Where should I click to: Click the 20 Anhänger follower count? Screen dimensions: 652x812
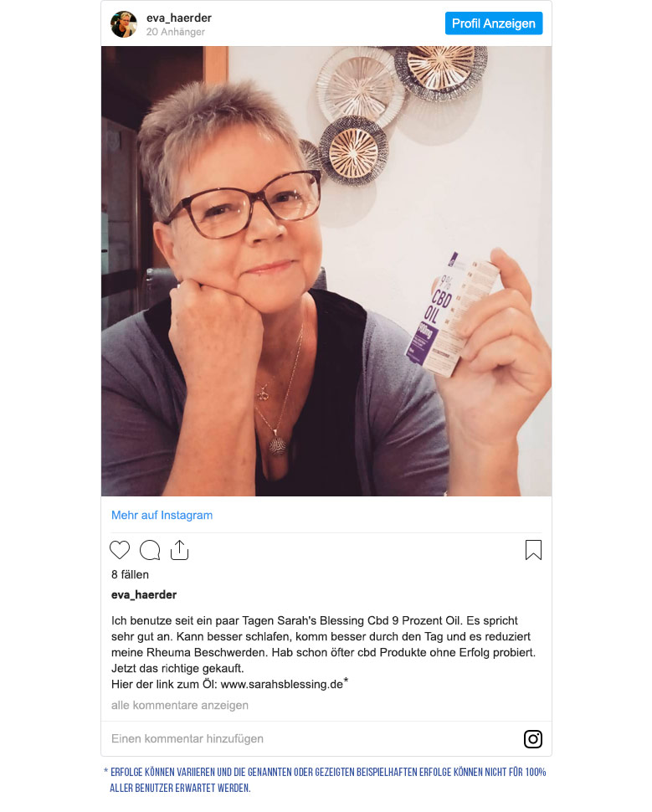click(176, 32)
